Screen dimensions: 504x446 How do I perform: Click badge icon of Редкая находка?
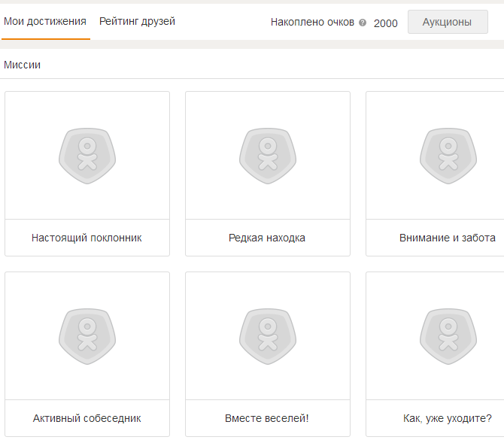pos(268,156)
